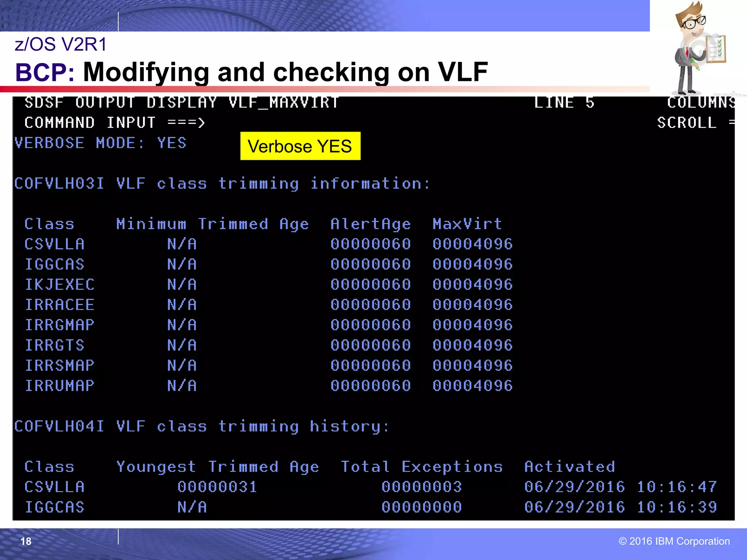Screen dimensions: 747x560
Task: Click the IRRUMAP class row
Action: pos(268,386)
